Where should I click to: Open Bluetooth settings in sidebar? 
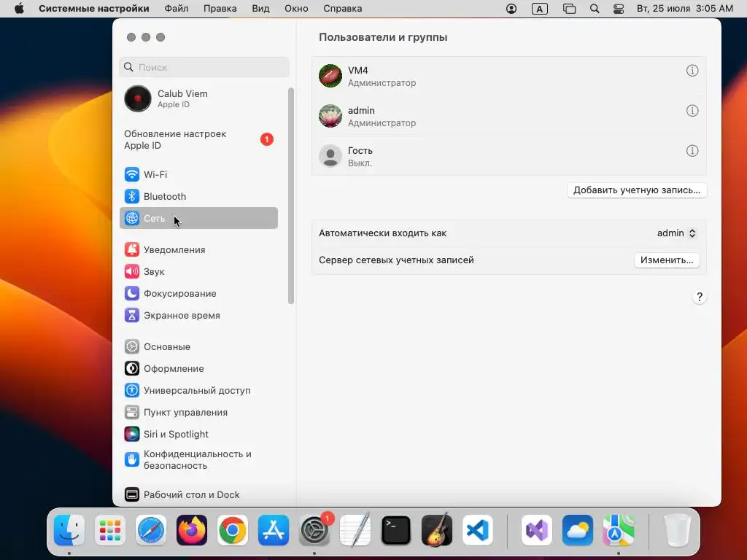tap(198, 196)
